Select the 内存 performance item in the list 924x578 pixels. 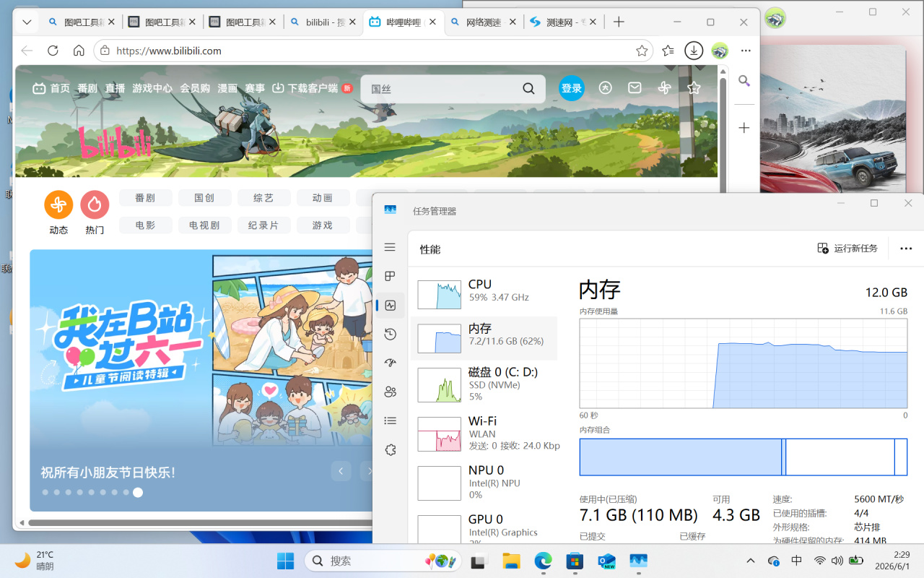(484, 337)
